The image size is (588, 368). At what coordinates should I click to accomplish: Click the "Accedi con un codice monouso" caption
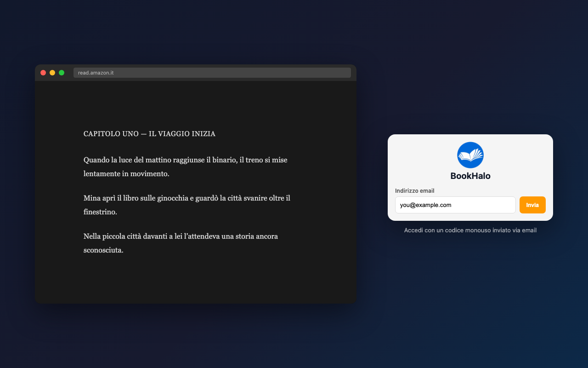[470, 230]
